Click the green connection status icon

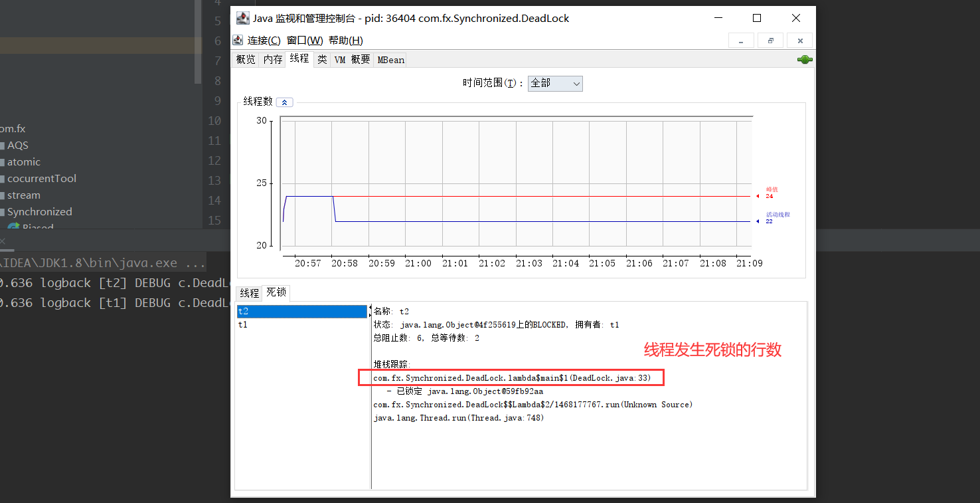pos(805,60)
